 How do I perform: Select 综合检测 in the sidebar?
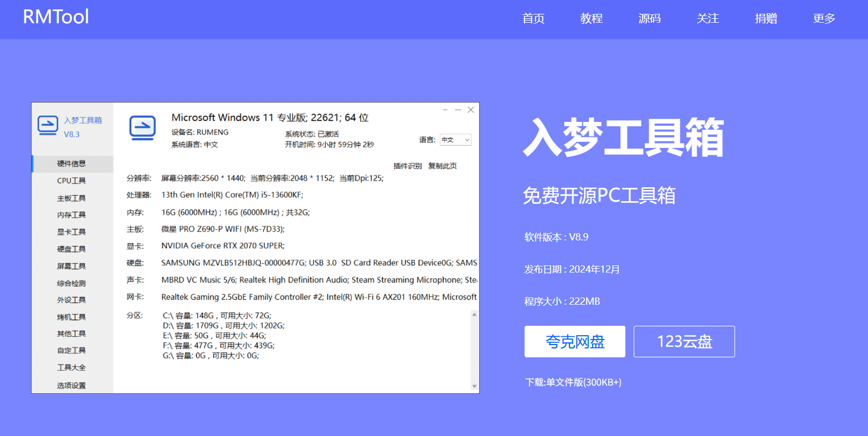coord(72,283)
